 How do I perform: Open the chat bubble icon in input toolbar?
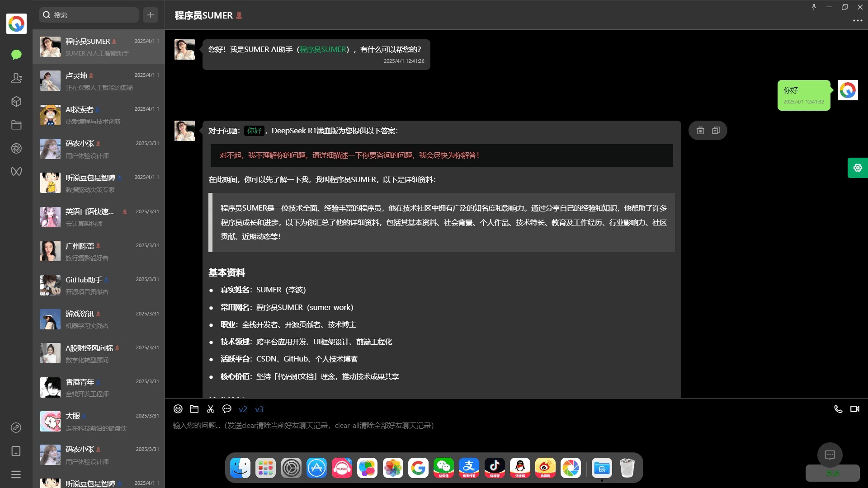[227, 409]
